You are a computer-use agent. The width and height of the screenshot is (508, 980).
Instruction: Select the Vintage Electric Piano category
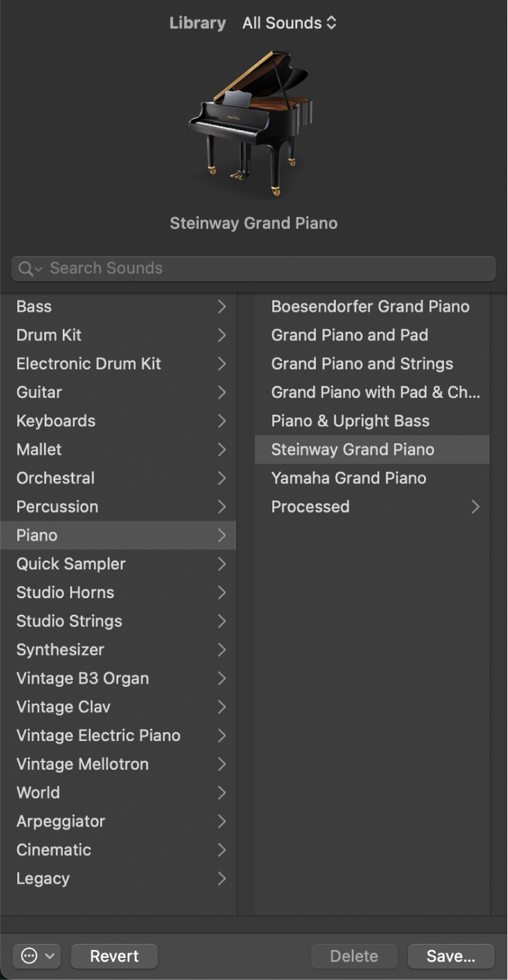pyautogui.click(x=118, y=736)
